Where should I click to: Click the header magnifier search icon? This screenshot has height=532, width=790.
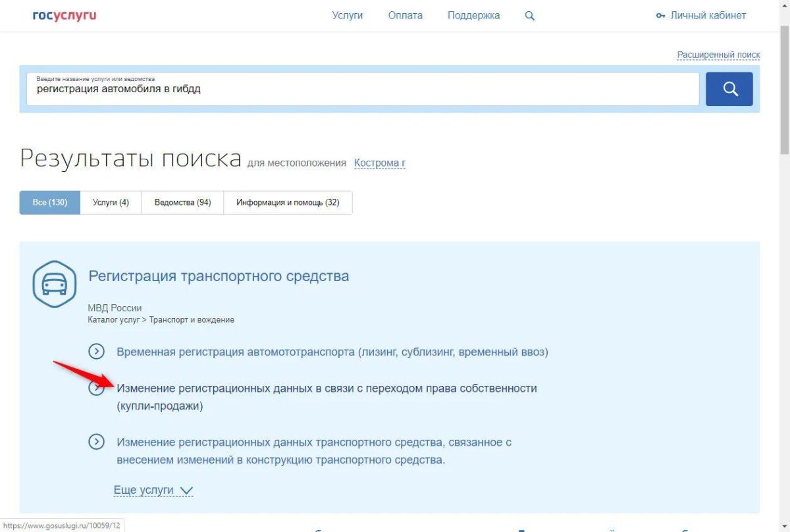(529, 14)
